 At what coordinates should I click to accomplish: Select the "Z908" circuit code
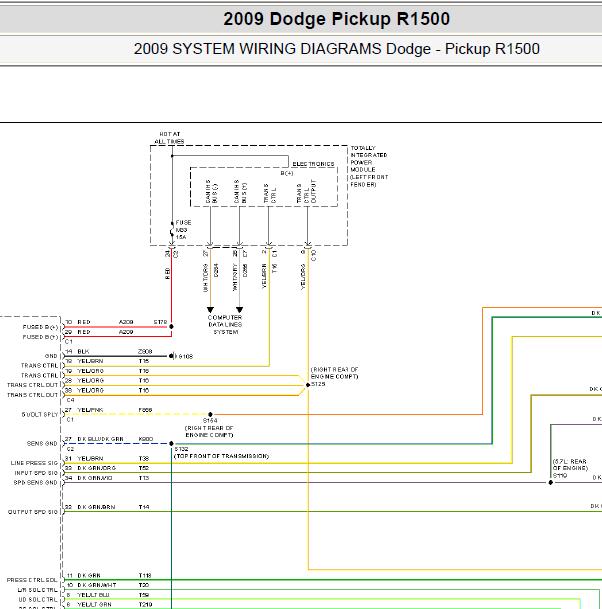point(145,351)
